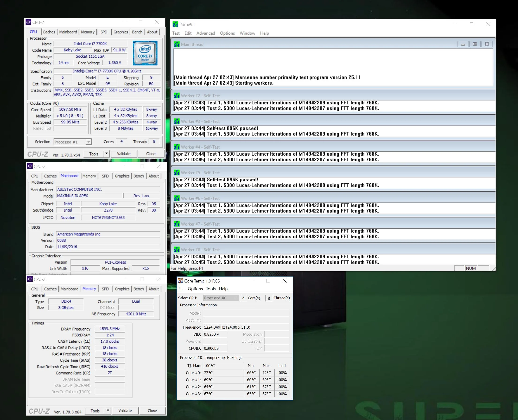This screenshot has height=420, width=518.
Task: Restore the Main thread child window
Action: 475,44
